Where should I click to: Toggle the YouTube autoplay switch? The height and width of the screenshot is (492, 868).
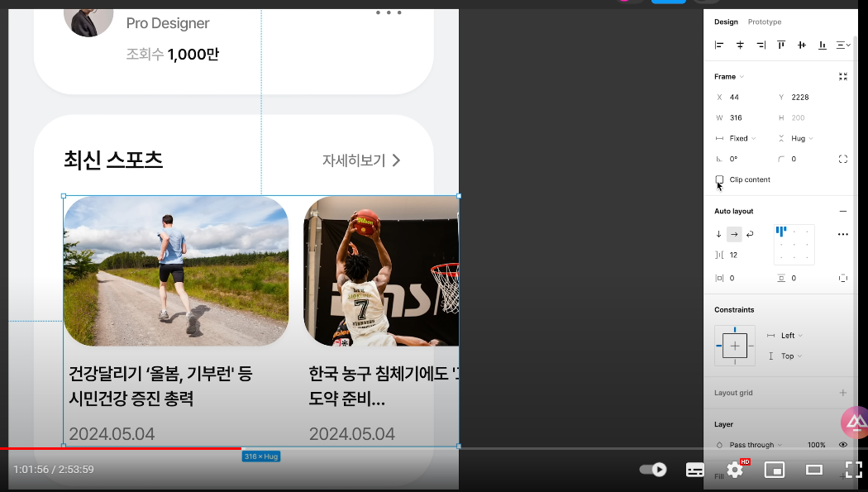click(x=653, y=470)
